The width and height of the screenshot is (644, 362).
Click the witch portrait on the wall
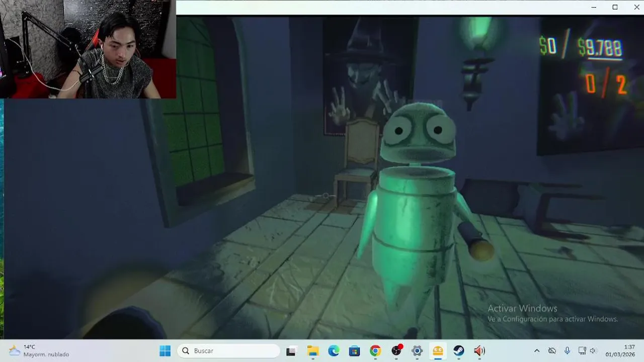point(369,75)
